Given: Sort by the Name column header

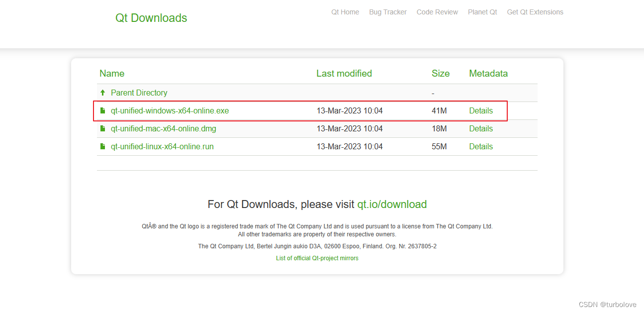Looking at the screenshot, I should [112, 74].
